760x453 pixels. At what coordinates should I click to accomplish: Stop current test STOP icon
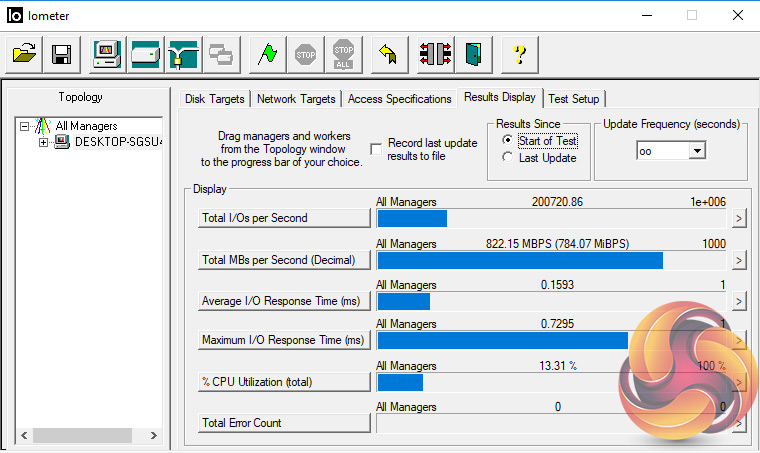(x=305, y=54)
